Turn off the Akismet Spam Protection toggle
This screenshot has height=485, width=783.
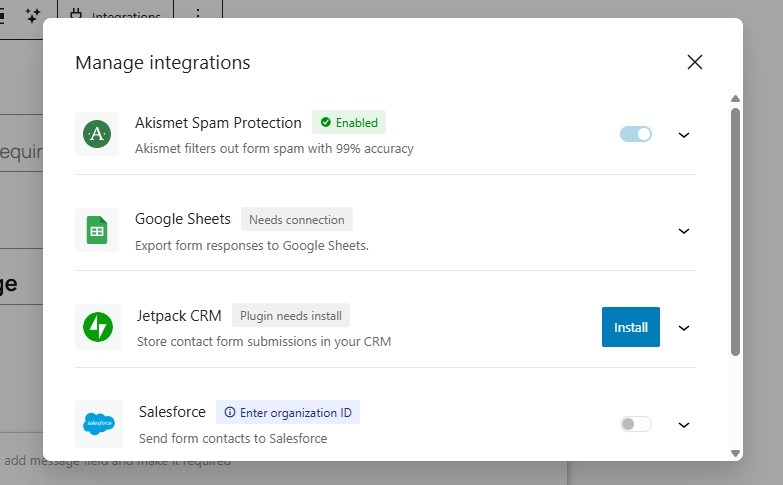[x=636, y=134]
